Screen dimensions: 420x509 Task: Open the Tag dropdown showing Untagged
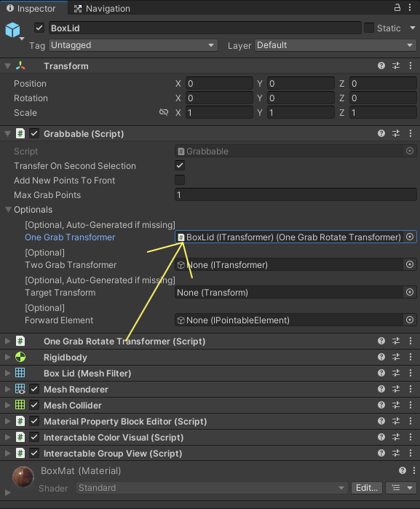pos(133,45)
